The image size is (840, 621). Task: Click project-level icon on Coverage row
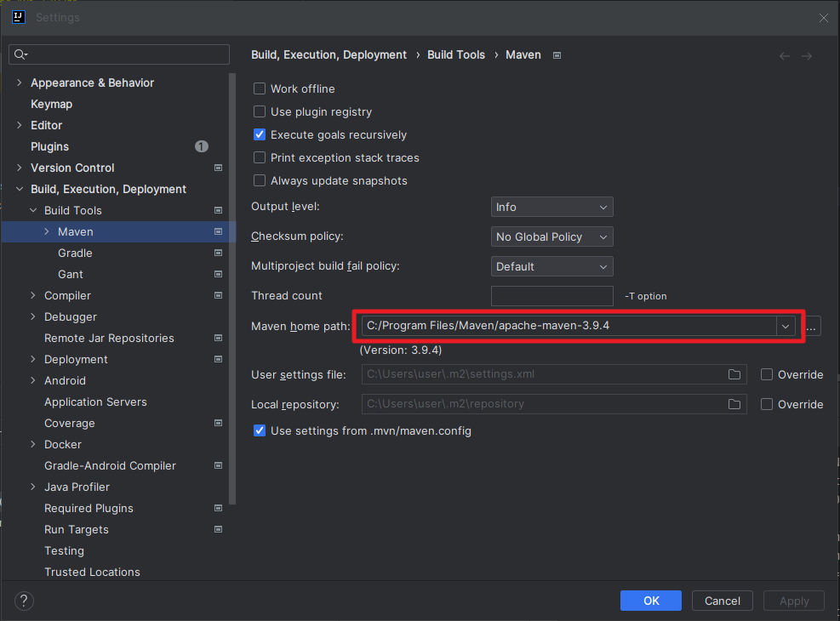[218, 423]
